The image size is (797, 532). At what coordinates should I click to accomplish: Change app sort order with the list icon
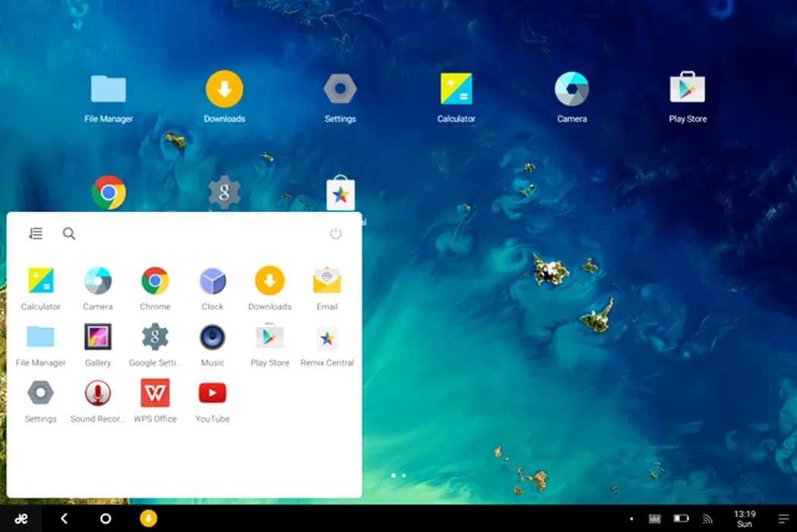36,233
